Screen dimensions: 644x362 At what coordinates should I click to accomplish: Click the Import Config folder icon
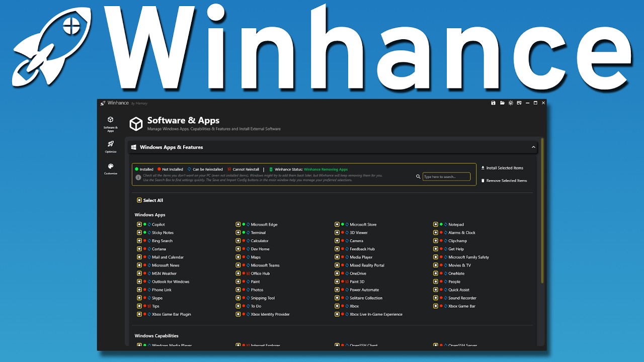click(502, 103)
